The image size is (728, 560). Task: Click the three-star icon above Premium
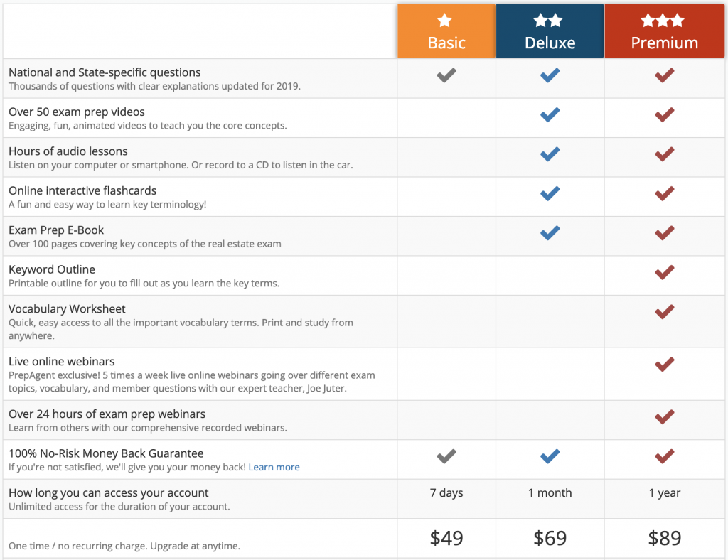click(663, 21)
